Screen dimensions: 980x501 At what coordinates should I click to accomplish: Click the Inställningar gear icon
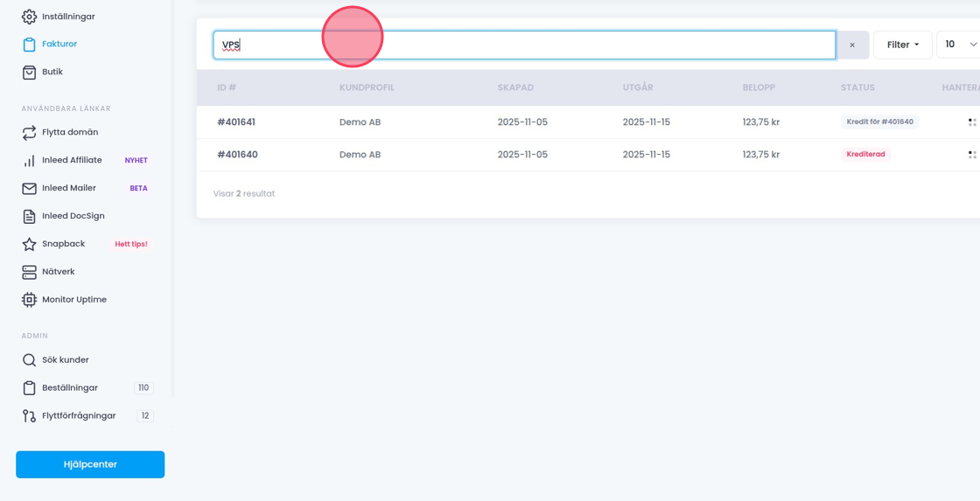(29, 17)
